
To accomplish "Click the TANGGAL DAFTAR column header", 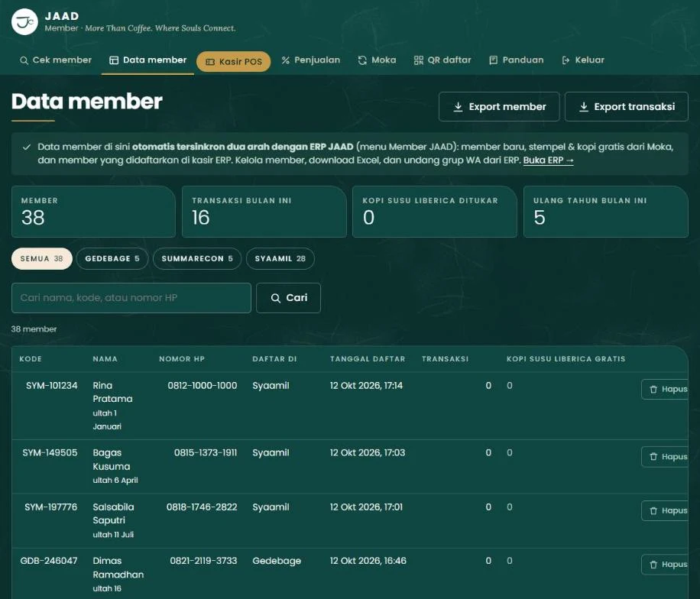I will pos(368,359).
